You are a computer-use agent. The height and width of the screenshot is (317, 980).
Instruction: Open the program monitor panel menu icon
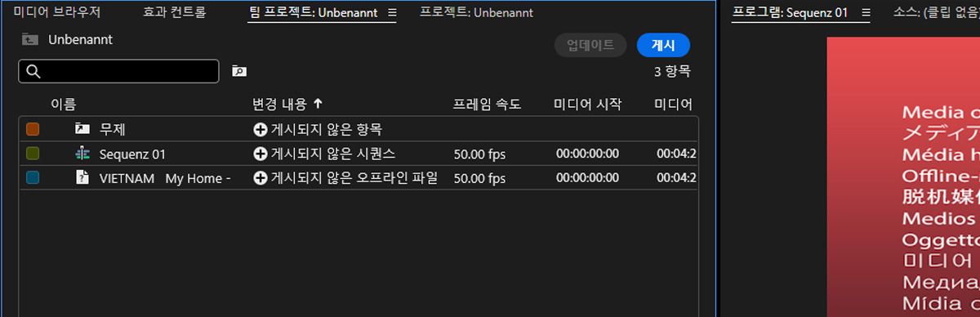866,12
